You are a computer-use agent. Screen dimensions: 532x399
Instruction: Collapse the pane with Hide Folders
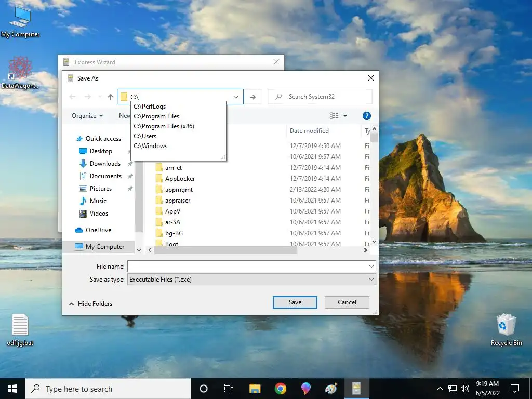(90, 304)
